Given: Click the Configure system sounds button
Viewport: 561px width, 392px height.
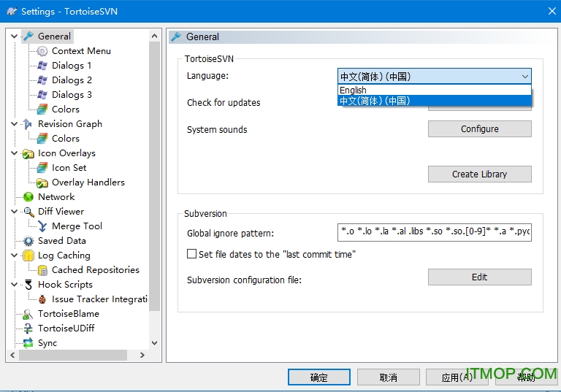Looking at the screenshot, I should 479,129.
